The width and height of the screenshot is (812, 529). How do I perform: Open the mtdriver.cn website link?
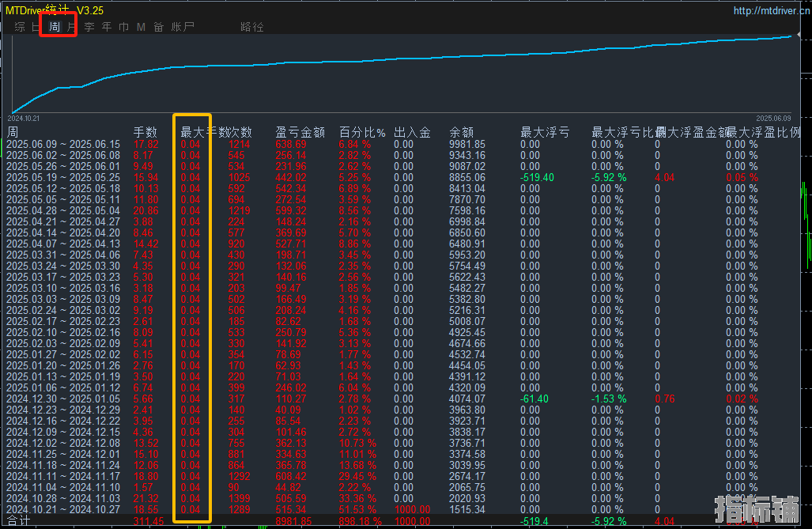(772, 10)
